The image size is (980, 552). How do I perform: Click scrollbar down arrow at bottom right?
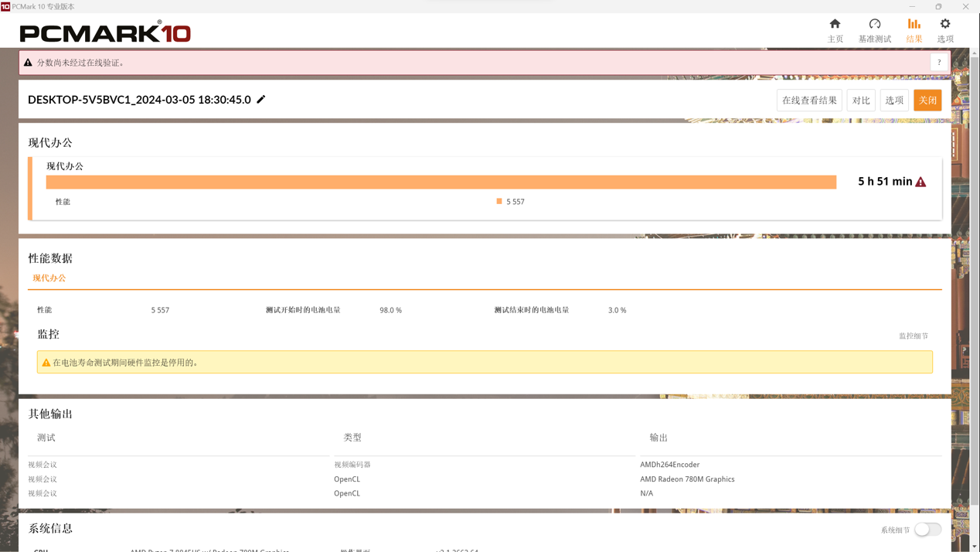point(974,547)
